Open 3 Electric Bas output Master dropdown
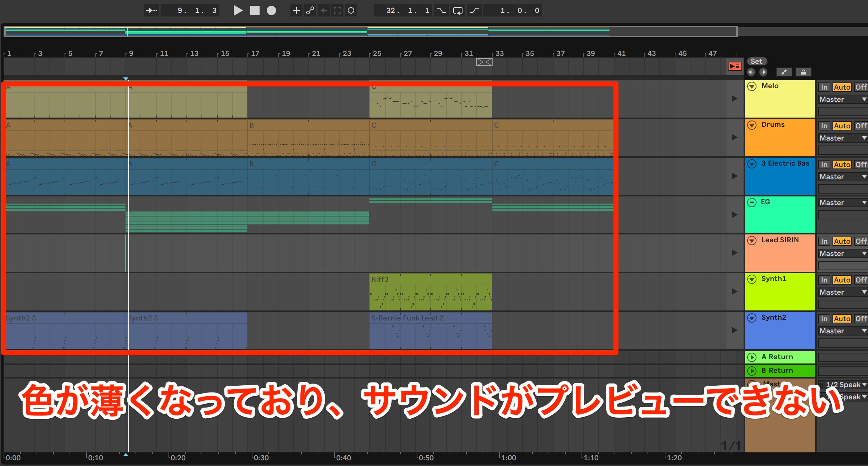 [843, 177]
